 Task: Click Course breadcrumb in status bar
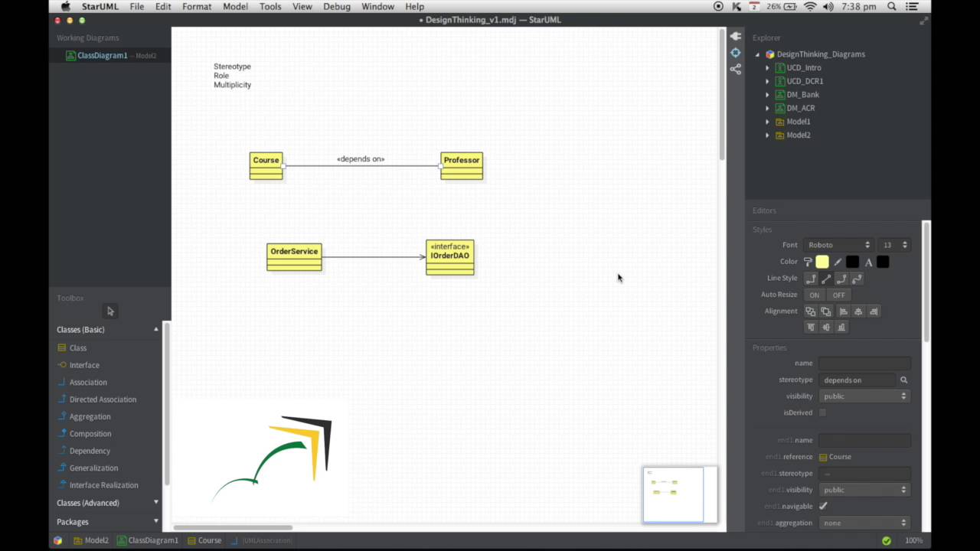[x=204, y=540]
